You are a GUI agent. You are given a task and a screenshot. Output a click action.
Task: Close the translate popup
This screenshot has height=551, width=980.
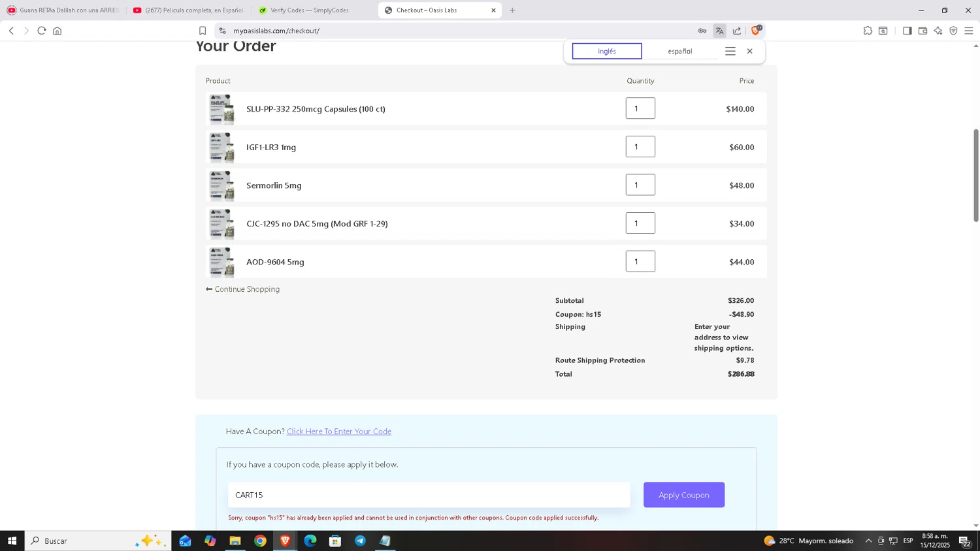point(750,51)
